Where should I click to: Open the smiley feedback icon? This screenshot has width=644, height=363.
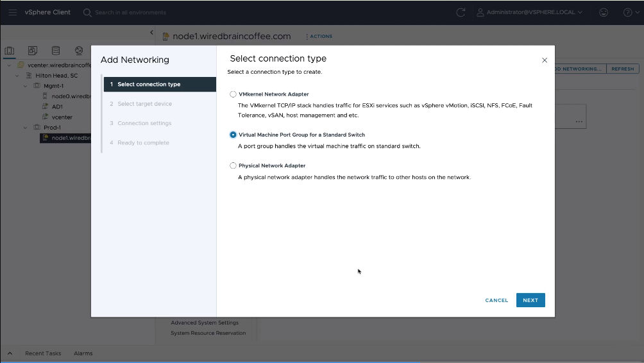(x=603, y=12)
